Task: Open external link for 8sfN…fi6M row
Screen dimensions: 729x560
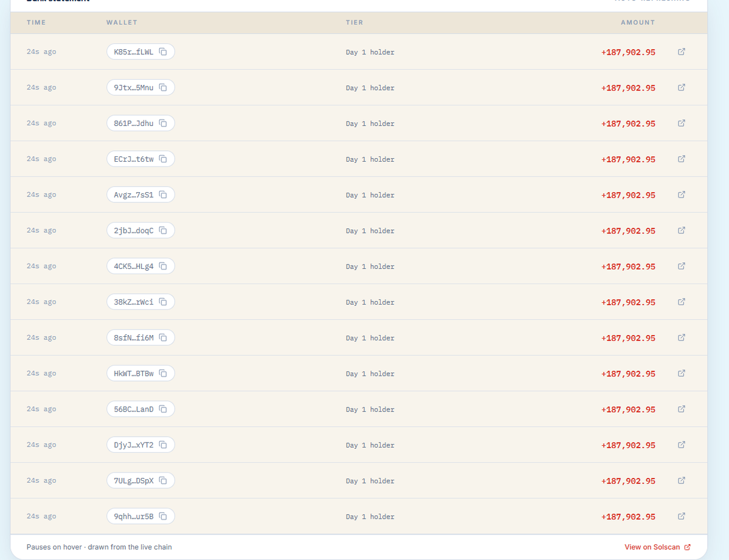Action: click(x=682, y=337)
